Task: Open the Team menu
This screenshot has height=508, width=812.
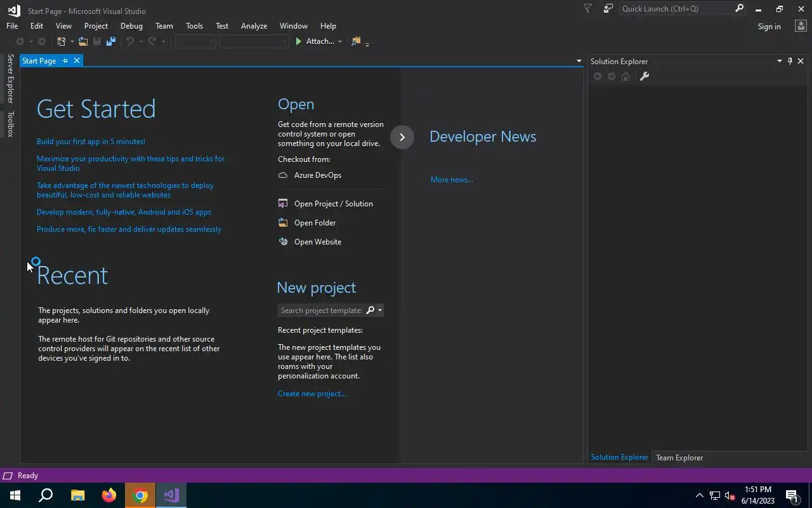Action: [x=164, y=26]
